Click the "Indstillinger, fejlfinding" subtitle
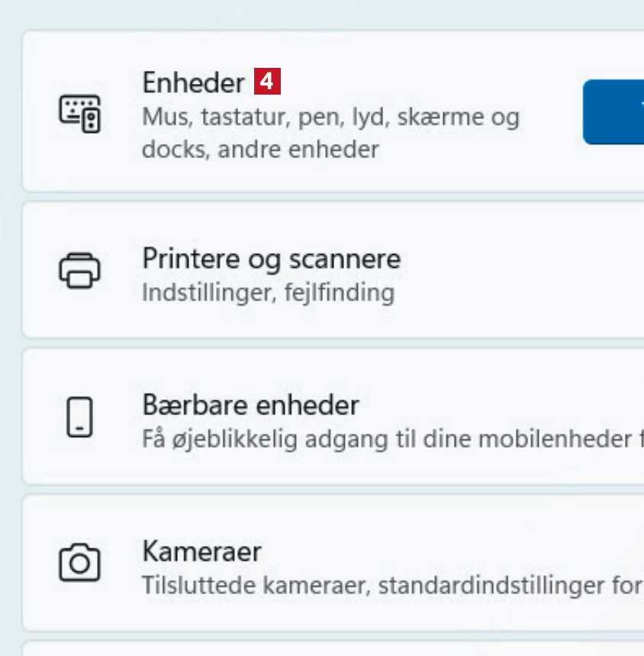Image resolution: width=644 pixels, height=656 pixels. (x=268, y=292)
